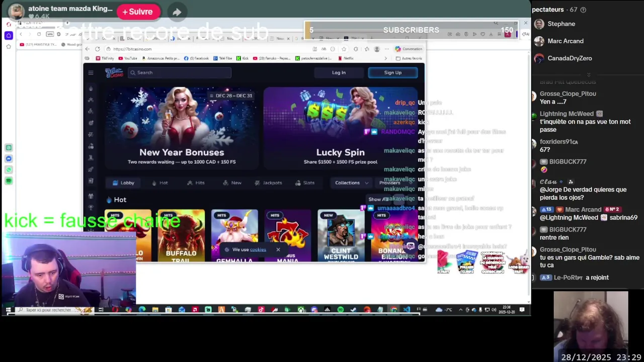This screenshot has height=362, width=644.
Task: Click the Log In button
Action: (339, 72)
